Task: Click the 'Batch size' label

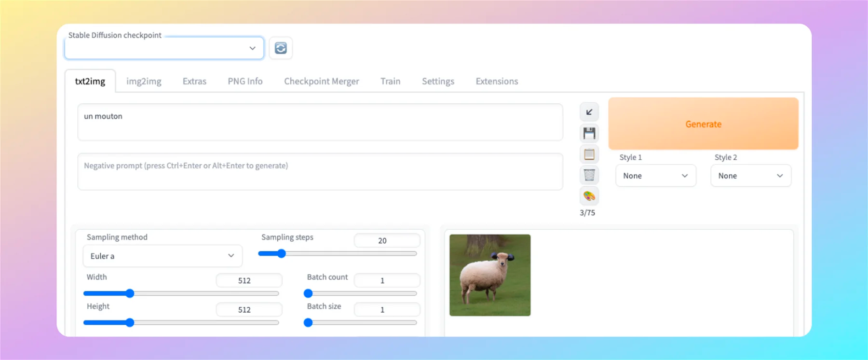Action: [324, 306]
